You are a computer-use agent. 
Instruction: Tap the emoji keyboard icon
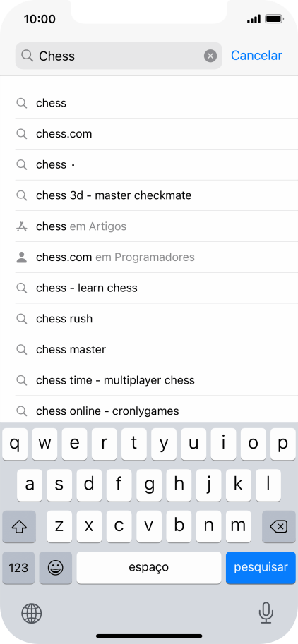click(x=56, y=568)
